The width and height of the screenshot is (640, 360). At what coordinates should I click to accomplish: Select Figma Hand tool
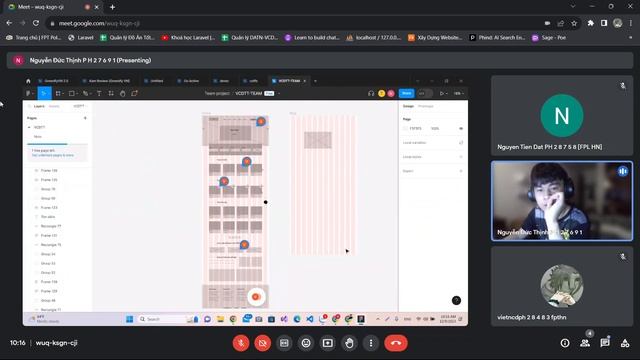(122, 93)
